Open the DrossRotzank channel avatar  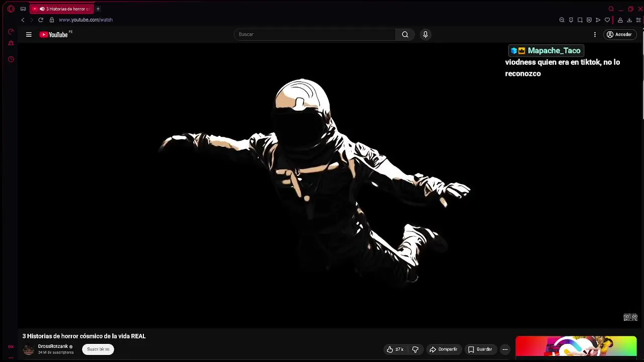[29, 349]
